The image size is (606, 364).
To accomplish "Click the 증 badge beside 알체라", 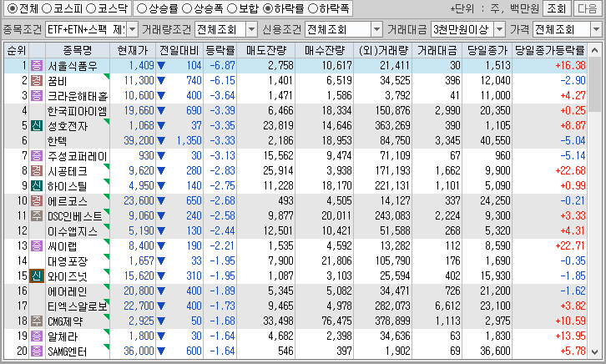I will (x=37, y=336).
